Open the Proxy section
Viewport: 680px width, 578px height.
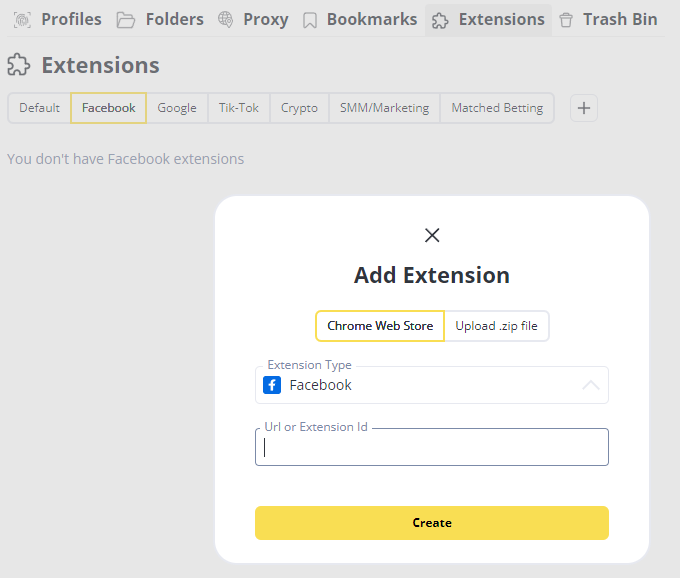click(x=253, y=19)
